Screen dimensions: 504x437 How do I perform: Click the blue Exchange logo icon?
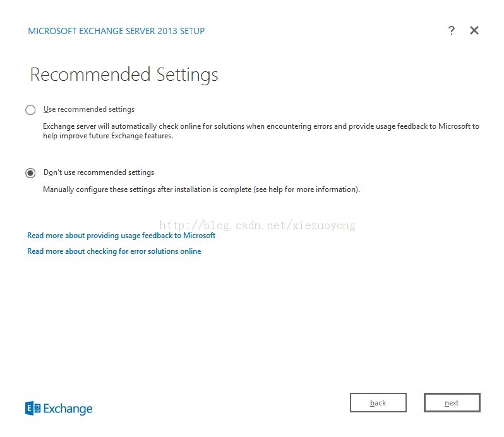pos(33,409)
